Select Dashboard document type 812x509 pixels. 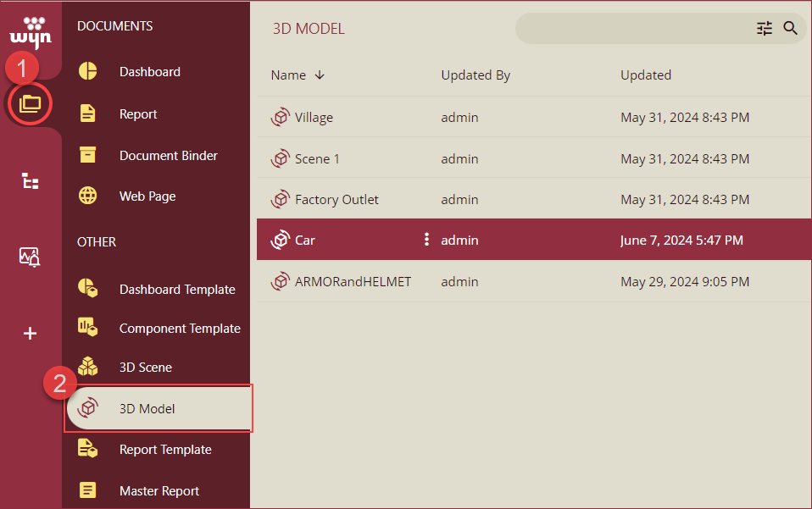pyautogui.click(x=149, y=72)
